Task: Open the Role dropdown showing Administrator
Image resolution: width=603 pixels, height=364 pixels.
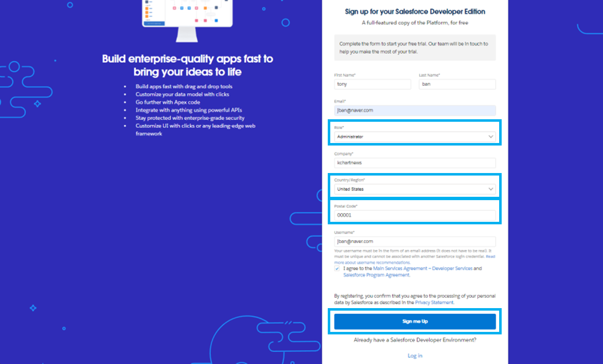Action: tap(415, 137)
